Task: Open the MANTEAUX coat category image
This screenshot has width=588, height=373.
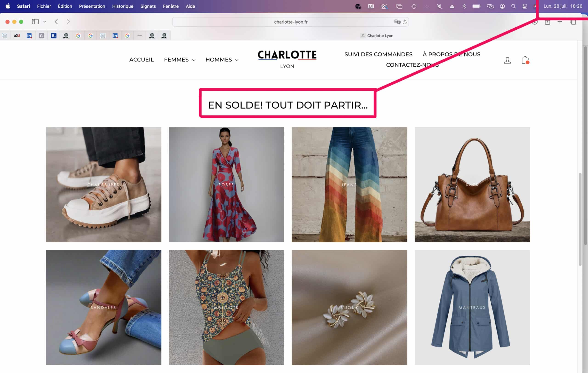Action: 472,307
